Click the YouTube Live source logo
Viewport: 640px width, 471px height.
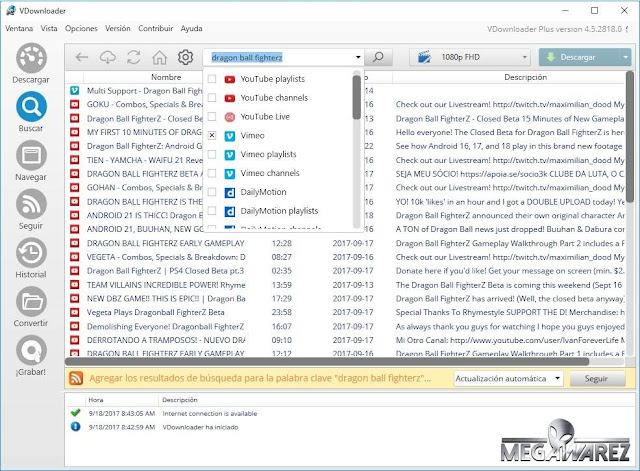click(x=230, y=117)
